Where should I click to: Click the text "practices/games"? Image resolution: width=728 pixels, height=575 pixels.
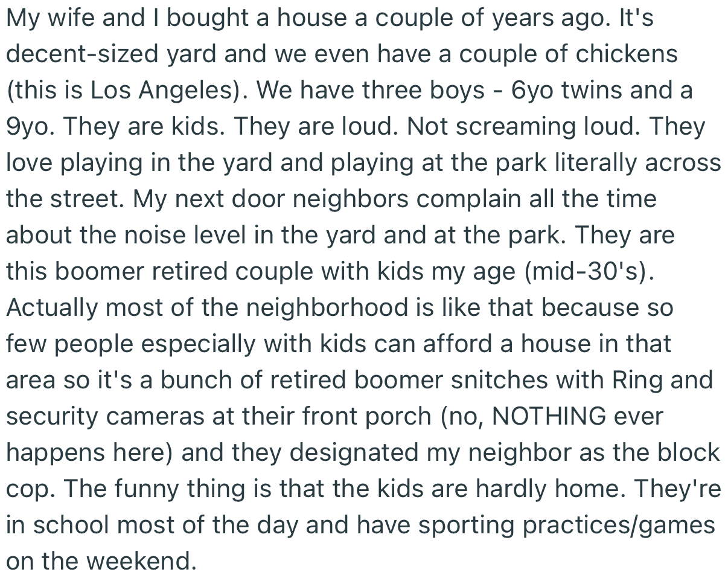click(x=619, y=525)
